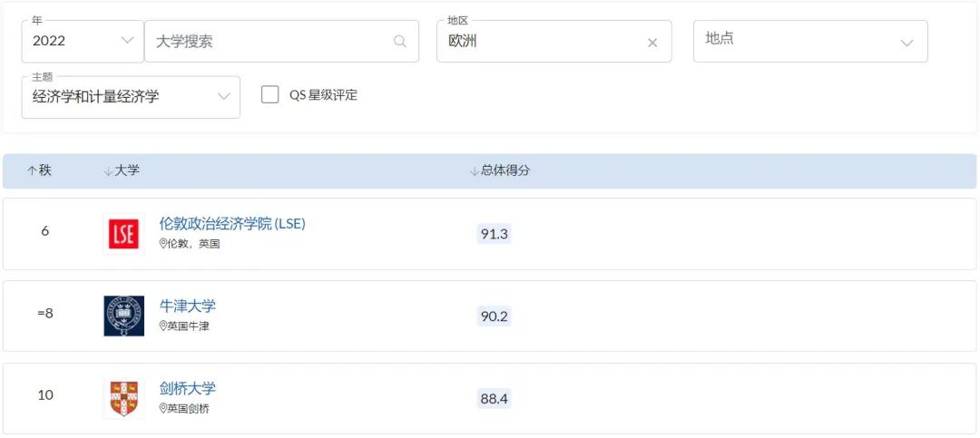
Task: Click location pin next to 英国牛津
Action: pyautogui.click(x=163, y=326)
